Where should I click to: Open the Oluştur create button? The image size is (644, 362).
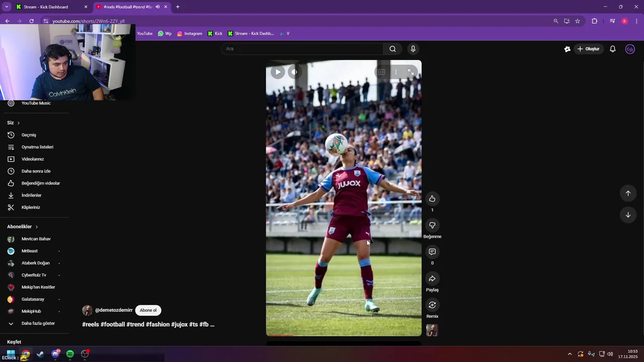(589, 49)
